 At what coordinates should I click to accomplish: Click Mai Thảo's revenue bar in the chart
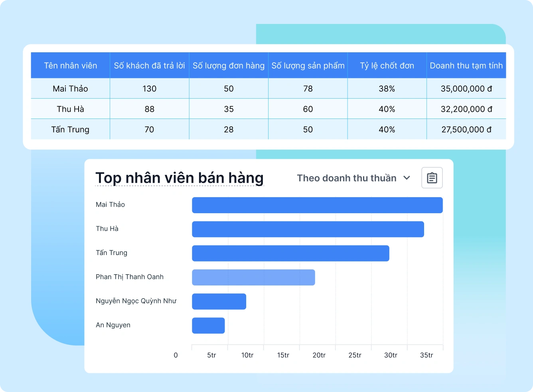coord(317,205)
